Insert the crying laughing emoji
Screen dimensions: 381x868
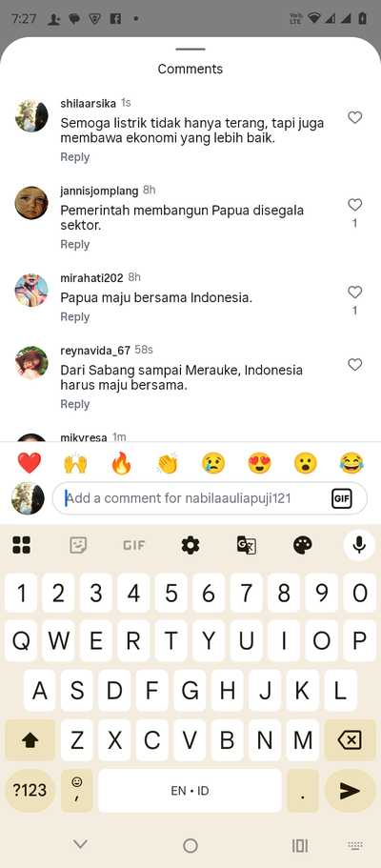[351, 463]
